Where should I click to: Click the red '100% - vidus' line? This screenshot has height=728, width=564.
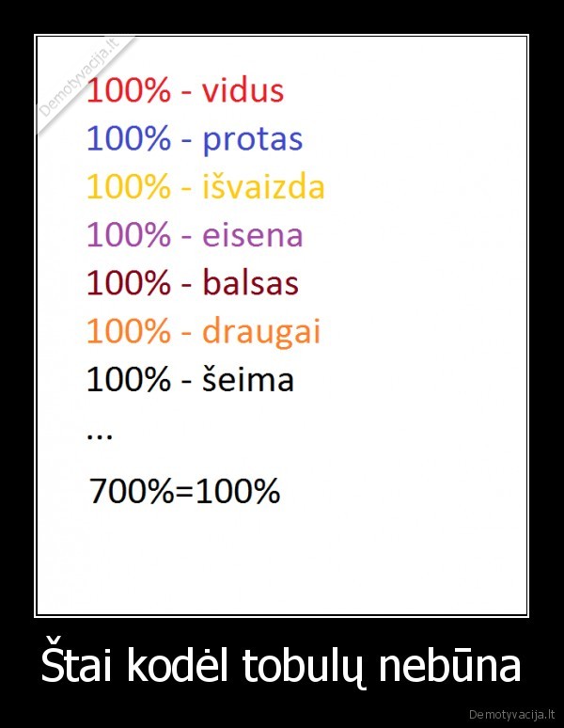[185, 90]
